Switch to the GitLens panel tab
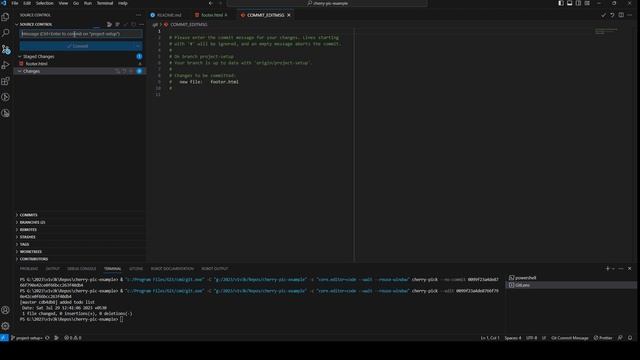 point(136,269)
